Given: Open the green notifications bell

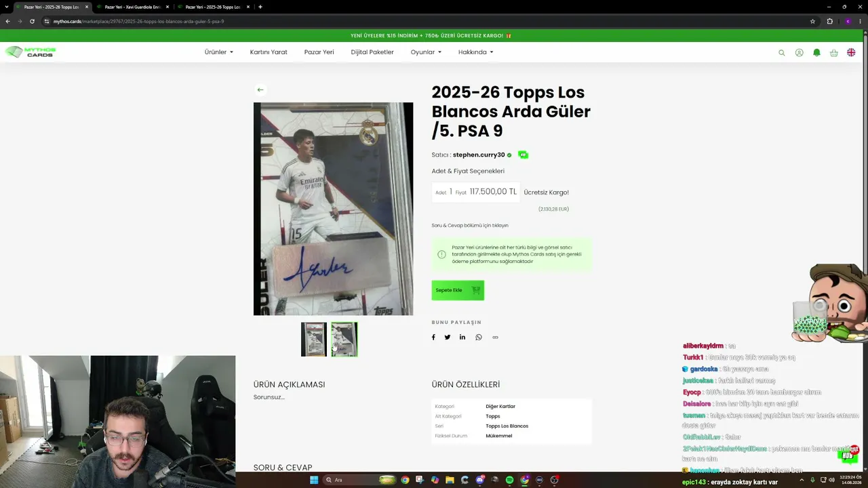Looking at the screenshot, I should [x=816, y=53].
